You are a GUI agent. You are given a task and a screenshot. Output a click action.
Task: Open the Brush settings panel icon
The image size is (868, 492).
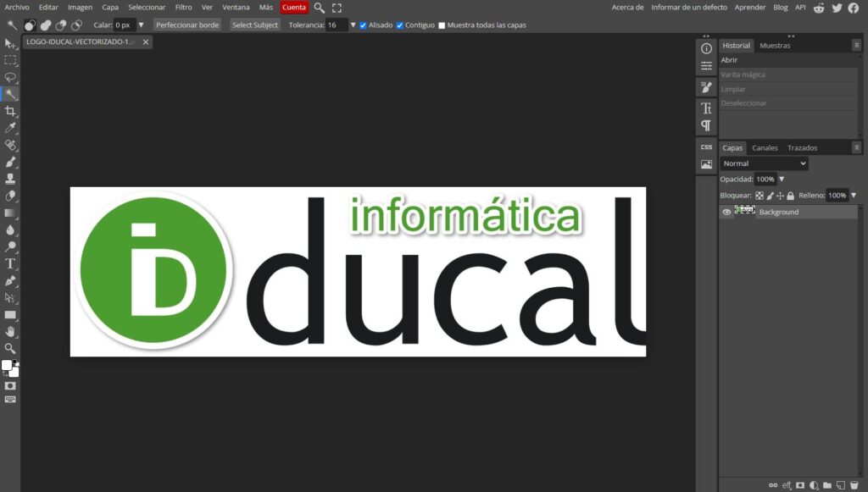[706, 87]
